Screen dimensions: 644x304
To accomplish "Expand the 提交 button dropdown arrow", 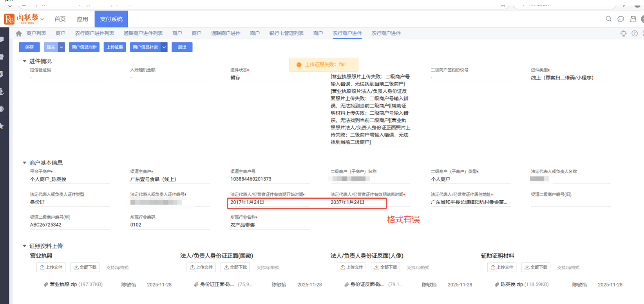I will click(62, 47).
